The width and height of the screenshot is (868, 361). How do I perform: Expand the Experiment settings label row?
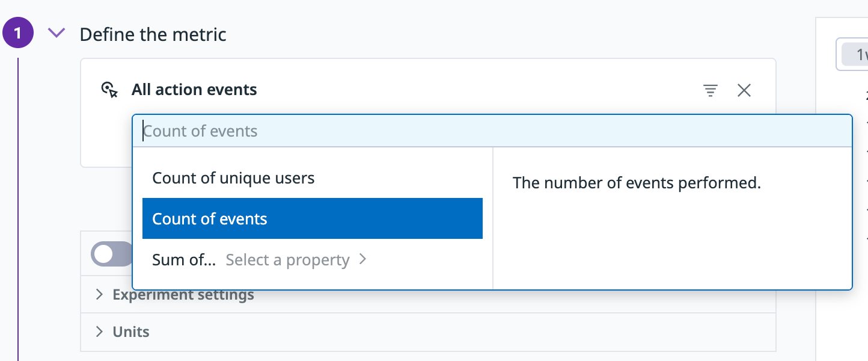pyautogui.click(x=183, y=295)
